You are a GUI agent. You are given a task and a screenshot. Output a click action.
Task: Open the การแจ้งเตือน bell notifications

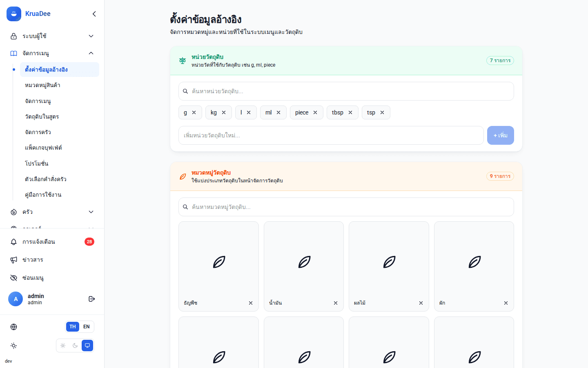pyautogui.click(x=52, y=242)
